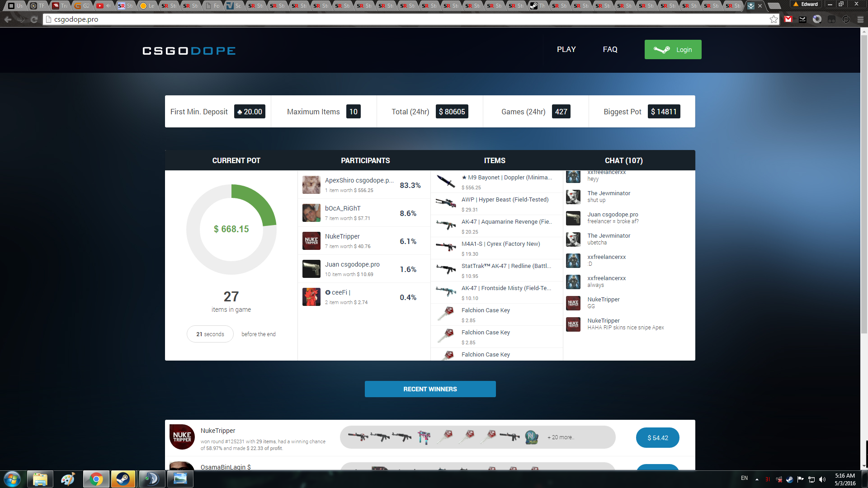Open the Chrome hamburger menu

[x=860, y=19]
